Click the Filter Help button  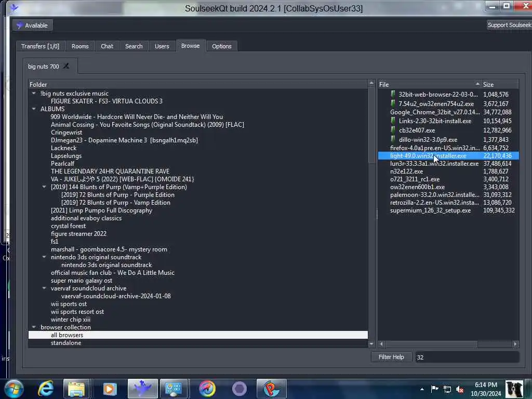[391, 357]
